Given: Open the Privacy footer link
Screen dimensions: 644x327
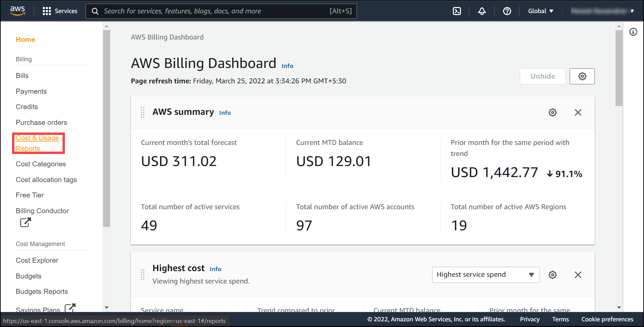Looking at the screenshot, I should click(530, 319).
